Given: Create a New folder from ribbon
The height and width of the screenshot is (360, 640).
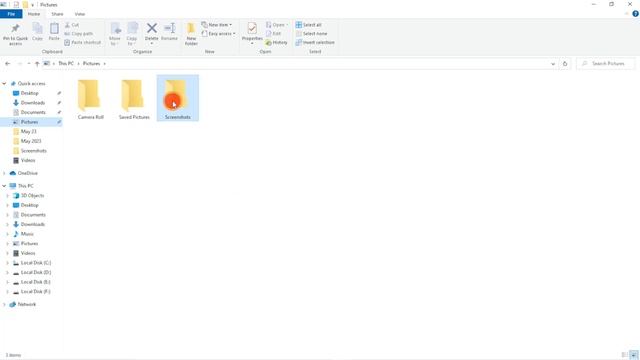Looking at the screenshot, I should coord(191,34).
